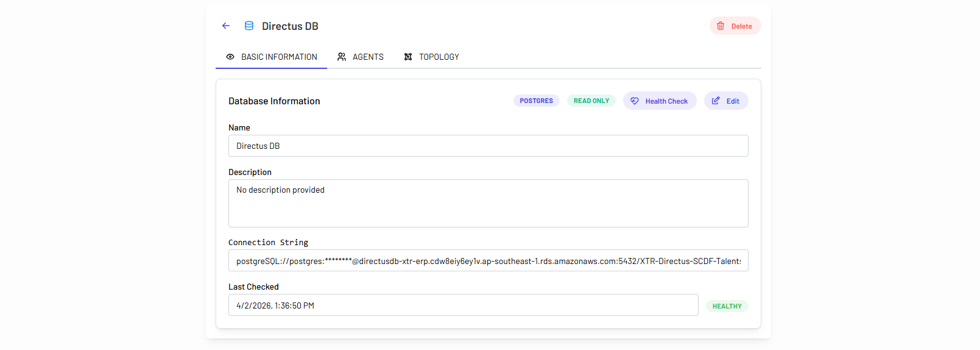The image size is (980, 350).
Task: Click the POSTGRES badge
Action: (537, 101)
